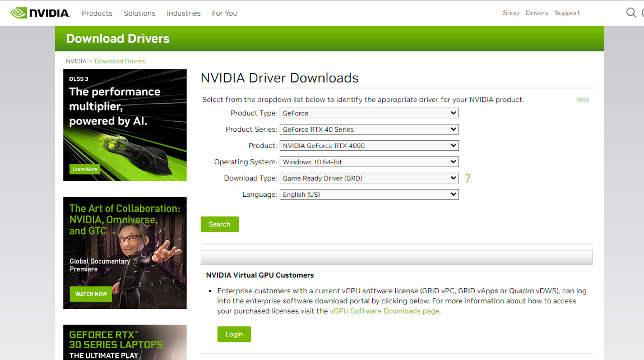644x360 pixels.
Task: Open the Solutions menu
Action: [x=140, y=13]
